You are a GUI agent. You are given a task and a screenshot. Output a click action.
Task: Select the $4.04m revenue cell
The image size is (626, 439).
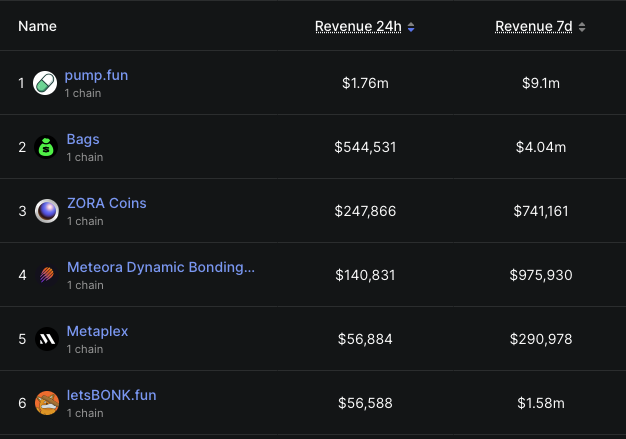(541, 147)
